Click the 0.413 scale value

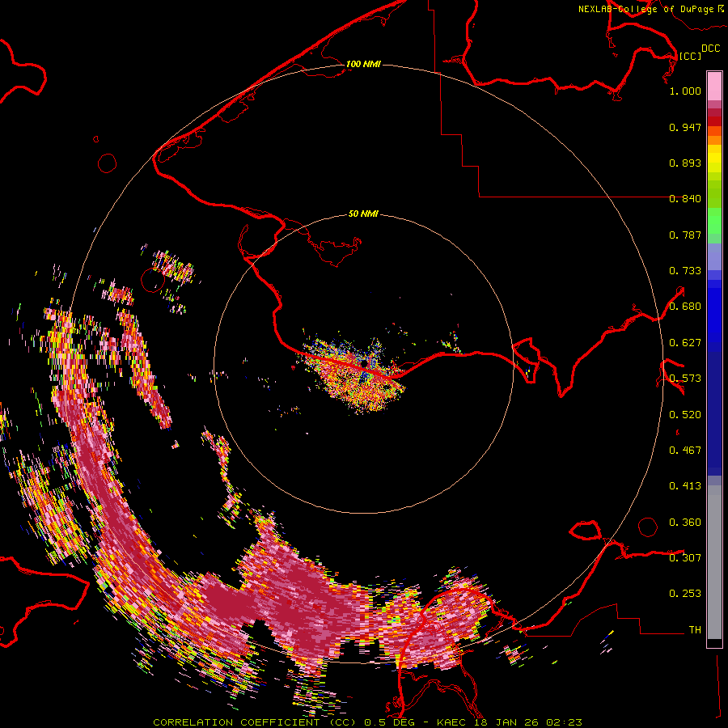pos(685,486)
